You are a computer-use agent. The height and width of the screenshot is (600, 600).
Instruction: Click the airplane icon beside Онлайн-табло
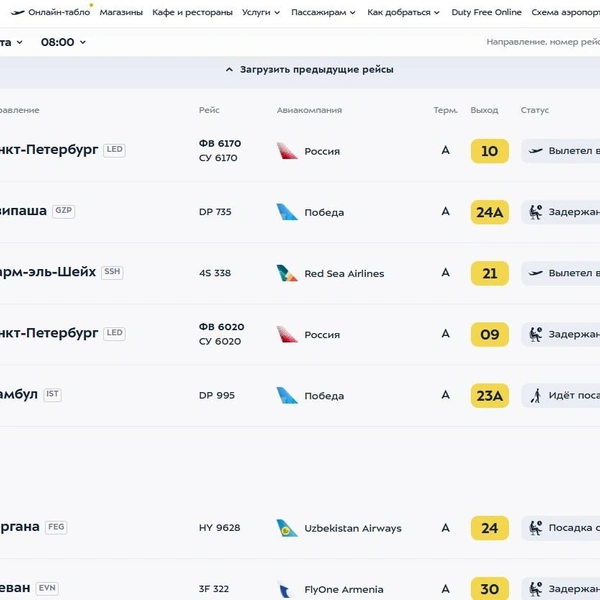tap(17, 13)
